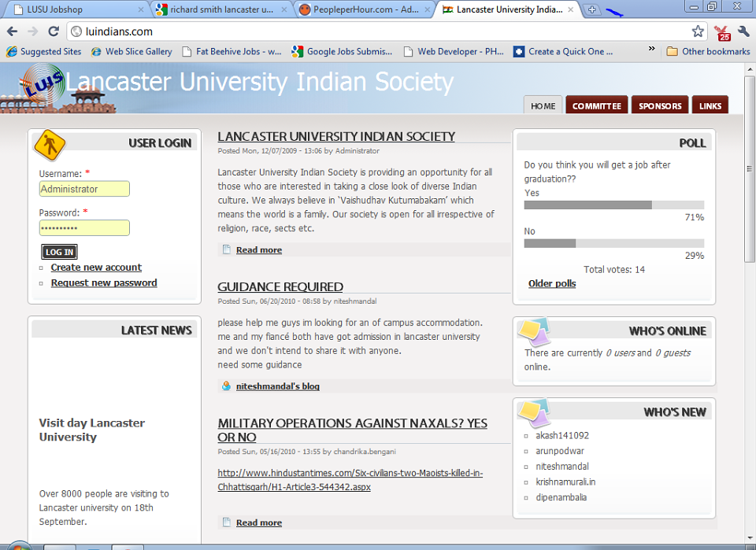The image size is (756, 550).
Task: Click the Password input field
Action: click(x=84, y=228)
